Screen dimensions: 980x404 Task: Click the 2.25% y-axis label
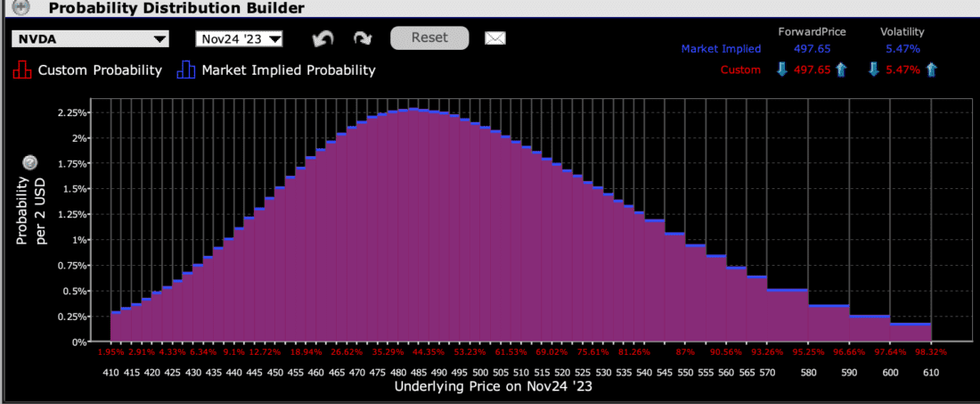tap(73, 112)
